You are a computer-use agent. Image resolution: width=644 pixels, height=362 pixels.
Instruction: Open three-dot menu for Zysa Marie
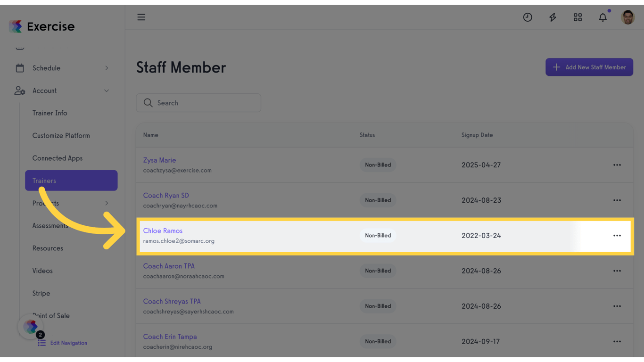point(617,165)
